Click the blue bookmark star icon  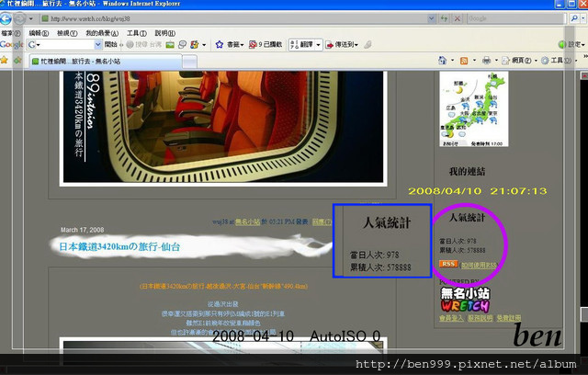pos(220,45)
